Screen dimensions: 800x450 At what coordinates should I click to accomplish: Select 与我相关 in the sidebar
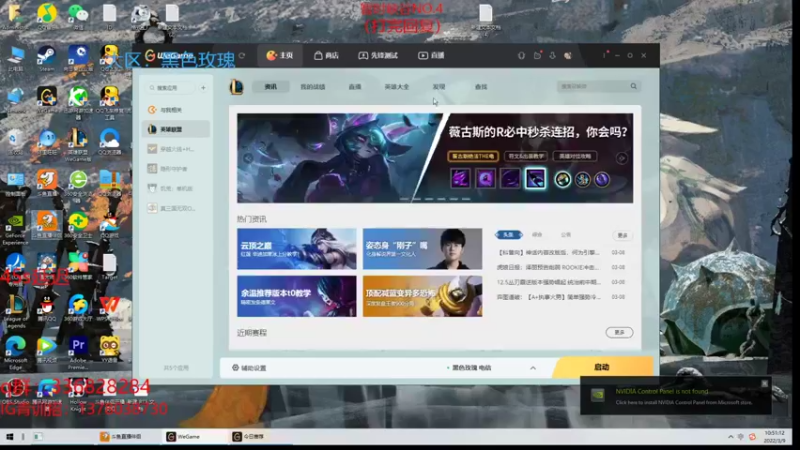[x=177, y=110]
